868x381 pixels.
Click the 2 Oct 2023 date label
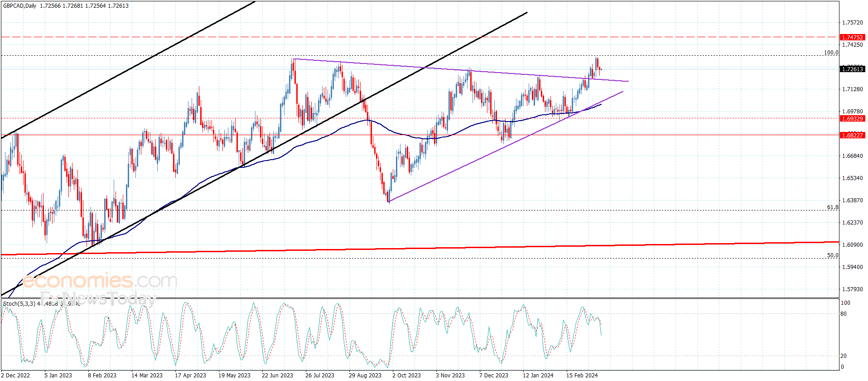click(406, 375)
